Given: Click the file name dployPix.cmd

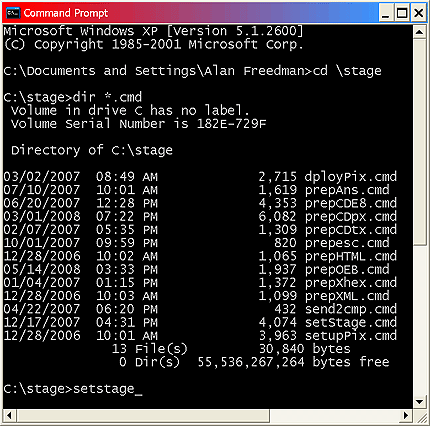Looking at the screenshot, I should pos(351,177).
